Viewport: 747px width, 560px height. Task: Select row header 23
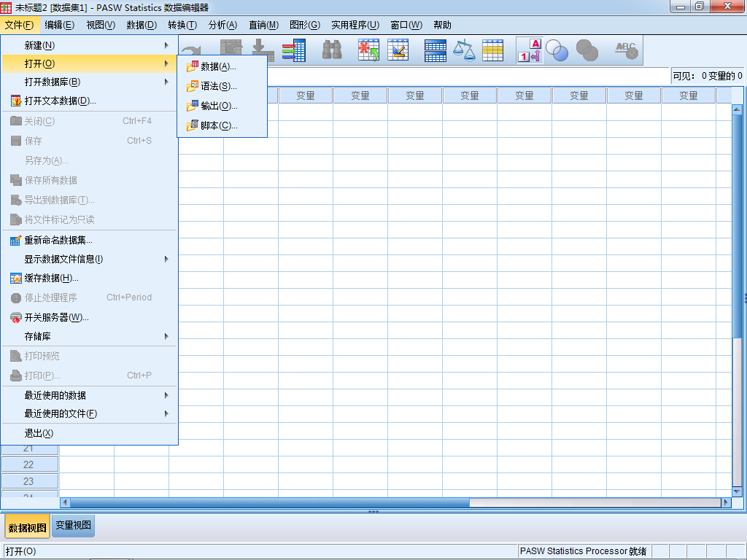click(x=29, y=481)
